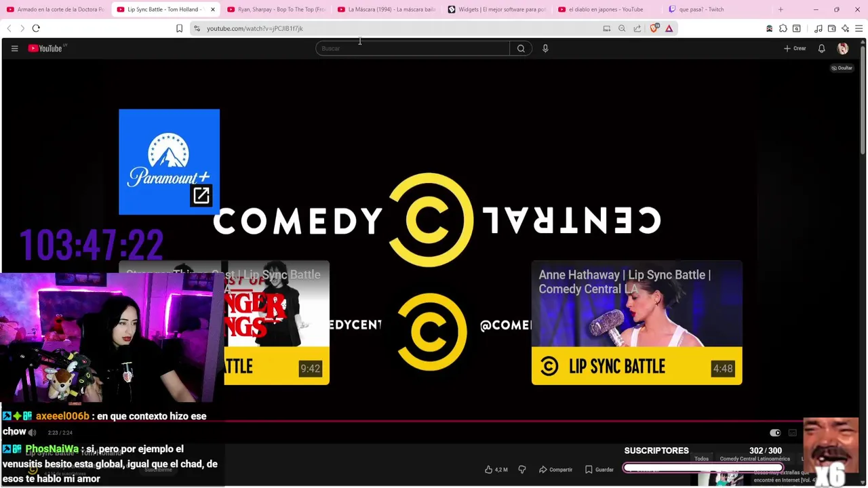Go back to previous page

(9, 28)
